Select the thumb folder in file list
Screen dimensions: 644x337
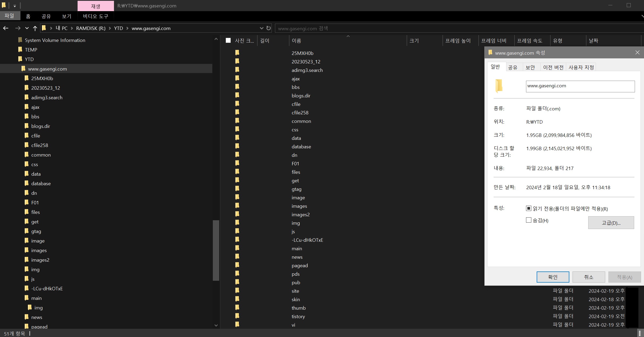[x=299, y=308]
